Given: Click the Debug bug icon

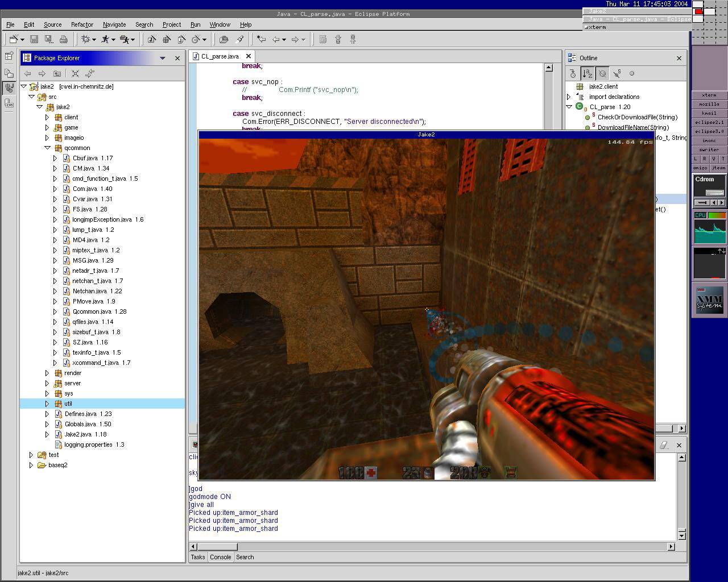Looking at the screenshot, I should [86, 39].
